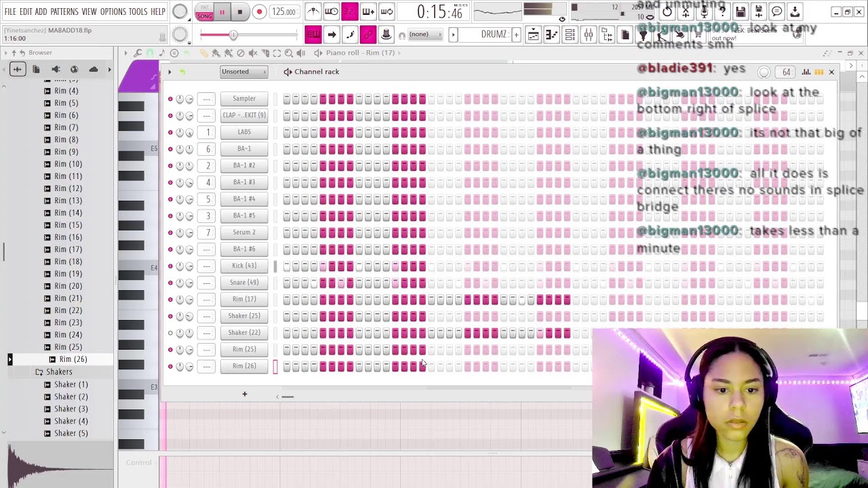868x488 pixels.
Task: Click the undo history circular arrow icon
Action: [667, 12]
